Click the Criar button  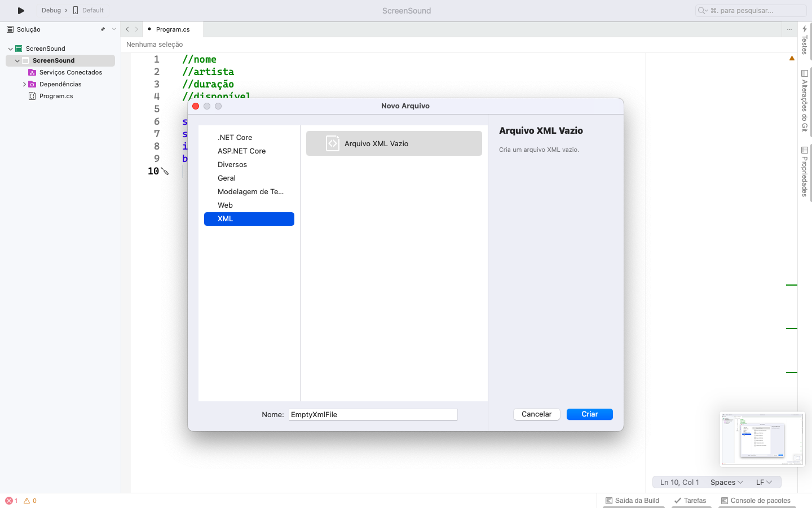[590, 414]
